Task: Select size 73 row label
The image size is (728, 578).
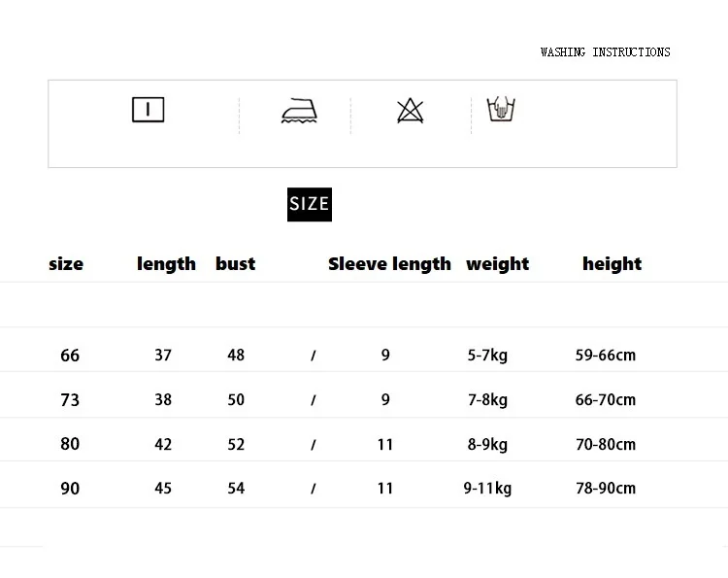Action: tap(70, 400)
